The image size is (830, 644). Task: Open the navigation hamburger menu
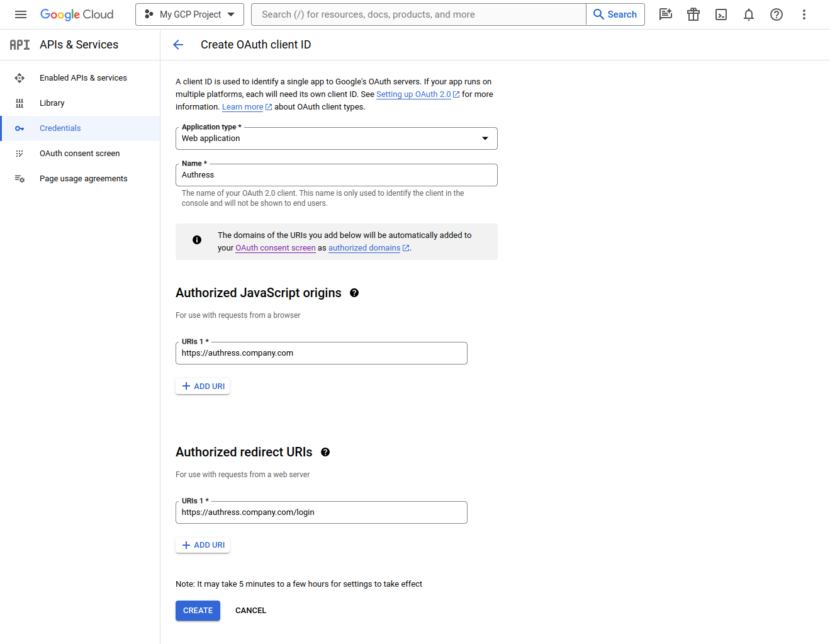tap(21, 14)
